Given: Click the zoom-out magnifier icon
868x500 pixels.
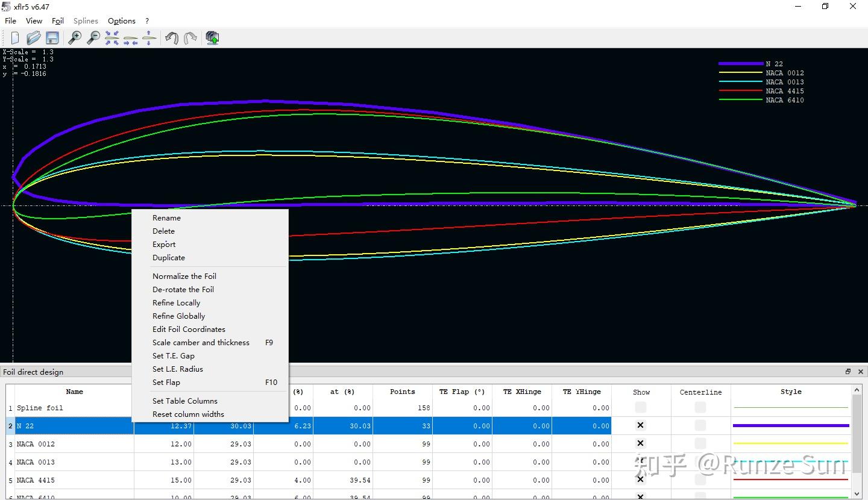Looking at the screenshot, I should click(x=93, y=38).
